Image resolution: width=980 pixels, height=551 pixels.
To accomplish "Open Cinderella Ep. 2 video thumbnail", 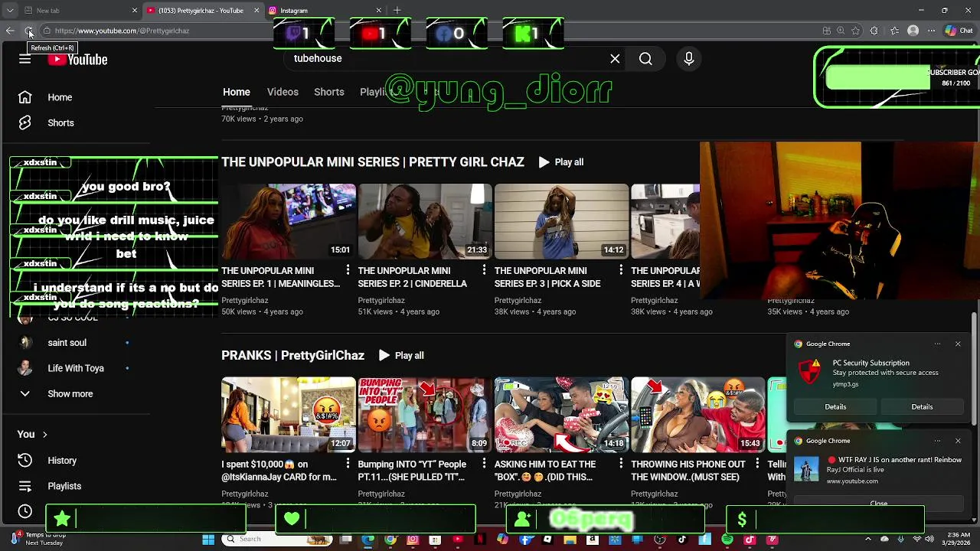I will click(x=425, y=221).
